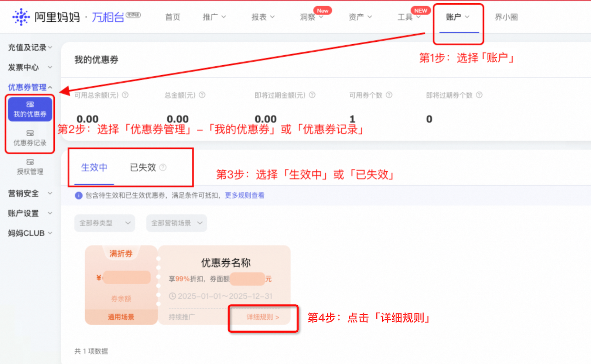
Task: Click the 可用券个数 value 1
Action: 352,119
